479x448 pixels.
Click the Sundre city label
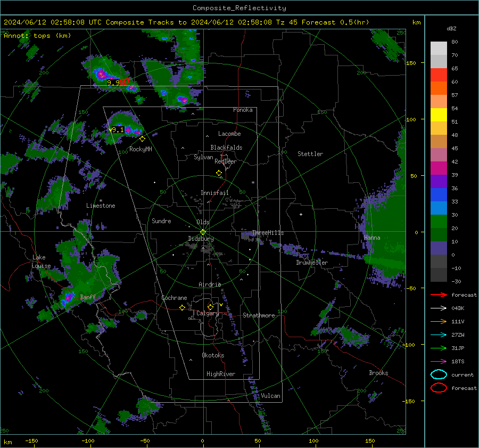coord(161,221)
